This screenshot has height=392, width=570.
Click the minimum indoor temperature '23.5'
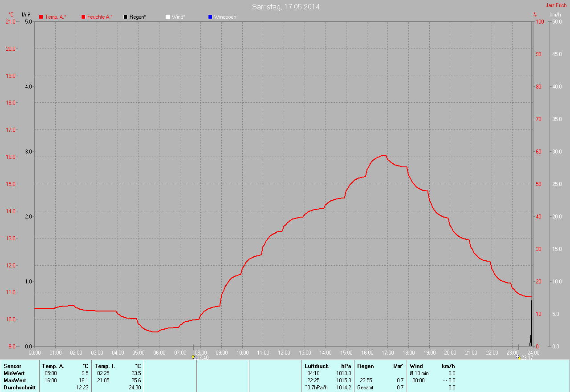point(136,373)
